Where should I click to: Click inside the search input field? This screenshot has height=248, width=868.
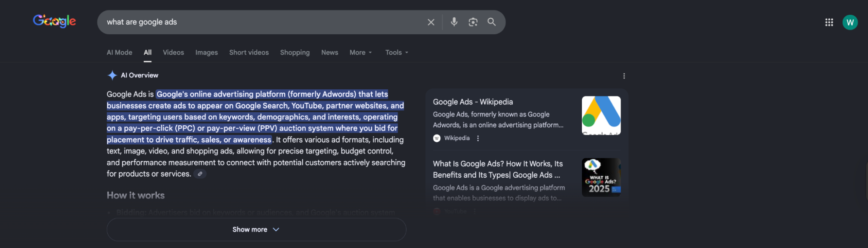[261, 22]
